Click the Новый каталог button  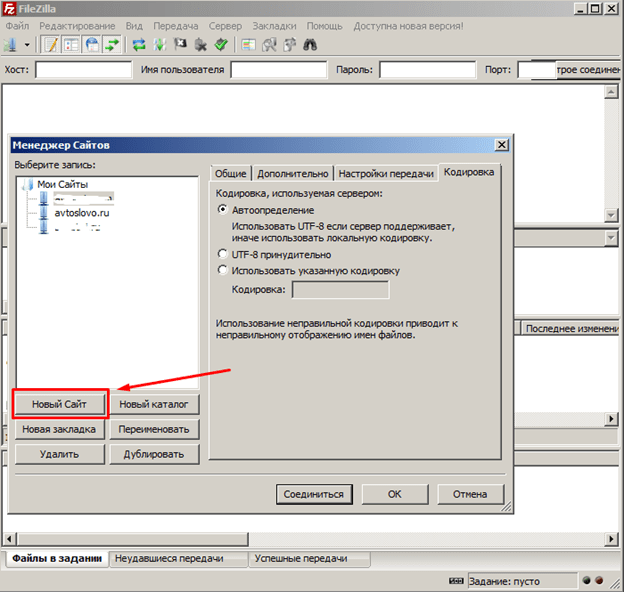point(154,404)
